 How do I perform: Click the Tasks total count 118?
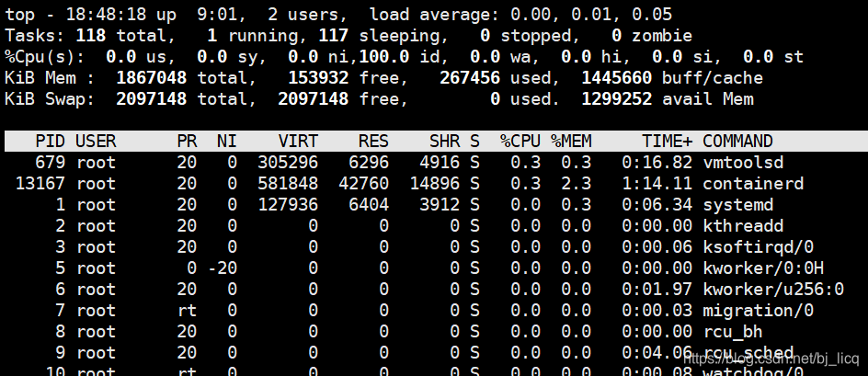(91, 36)
